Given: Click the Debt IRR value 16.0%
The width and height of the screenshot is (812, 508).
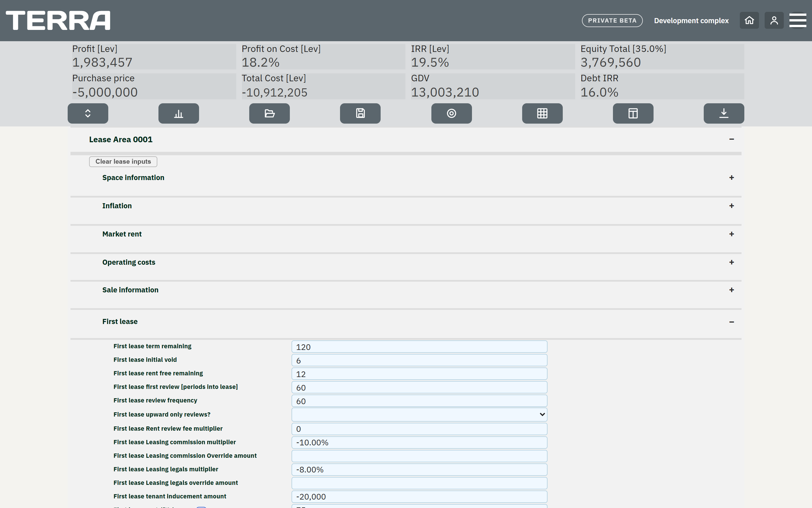Looking at the screenshot, I should (x=599, y=92).
